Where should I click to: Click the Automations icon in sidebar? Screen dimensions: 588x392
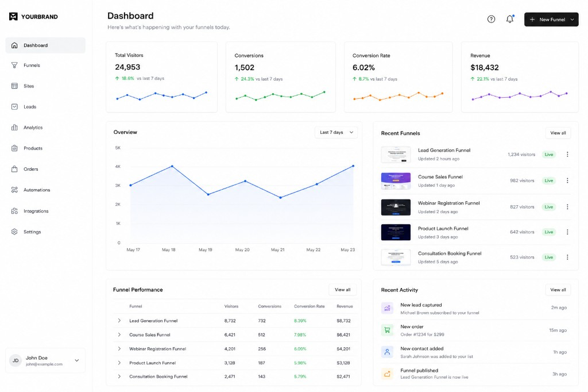[14, 190]
